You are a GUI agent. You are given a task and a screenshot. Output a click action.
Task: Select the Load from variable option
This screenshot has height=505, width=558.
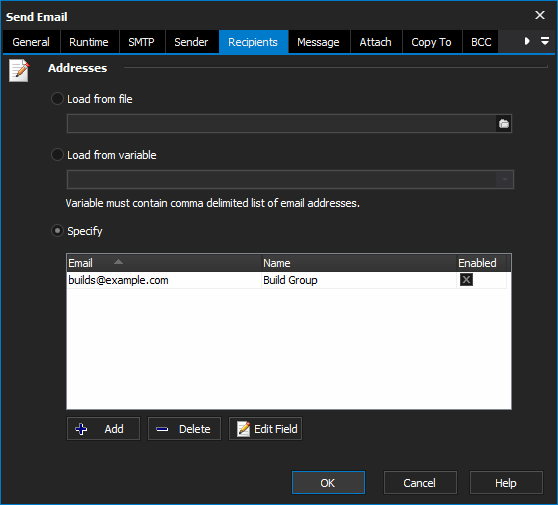click(57, 155)
